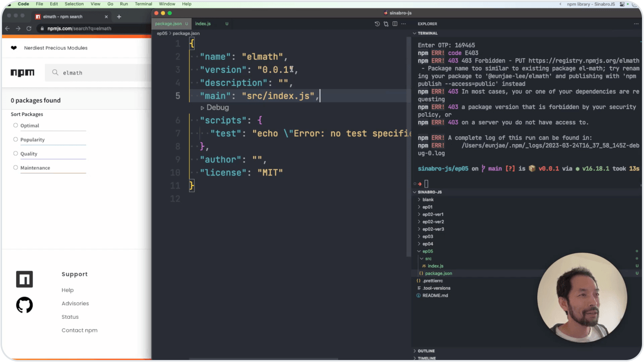The width and height of the screenshot is (644, 362).
Task: Open .tool-versions file in Explorer
Action: (436, 288)
